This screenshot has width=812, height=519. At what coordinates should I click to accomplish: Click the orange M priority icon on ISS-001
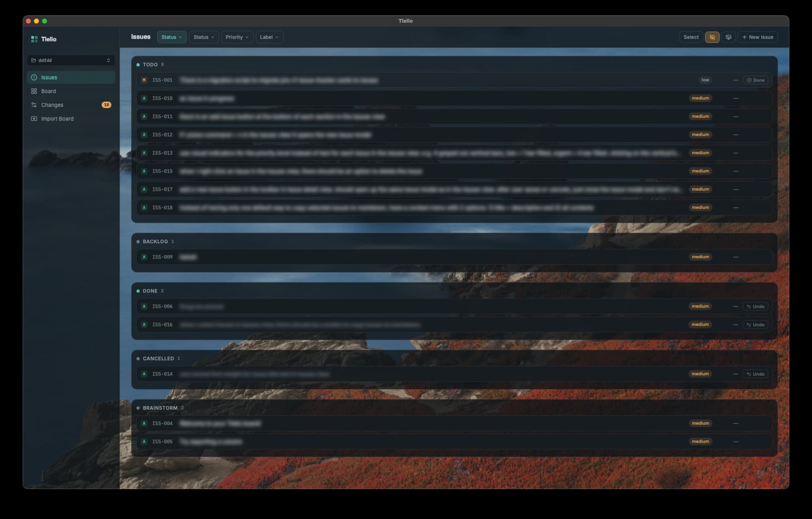pyautogui.click(x=144, y=80)
